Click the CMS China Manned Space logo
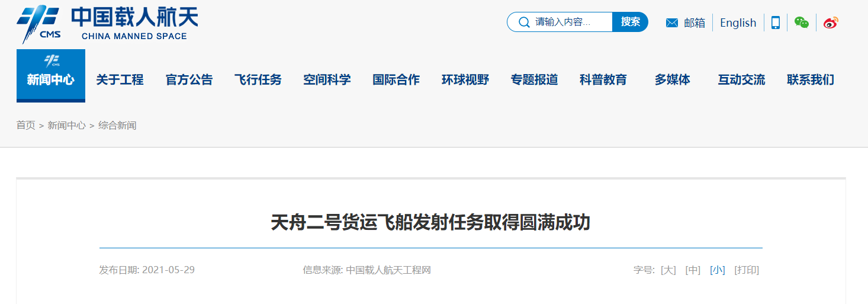This screenshot has width=868, height=304. tap(107, 24)
